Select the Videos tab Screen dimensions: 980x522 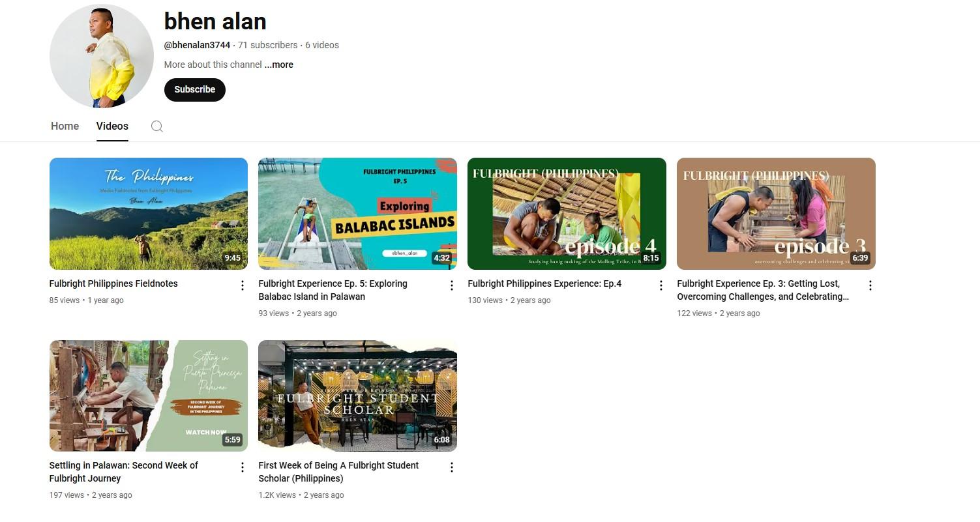click(112, 126)
